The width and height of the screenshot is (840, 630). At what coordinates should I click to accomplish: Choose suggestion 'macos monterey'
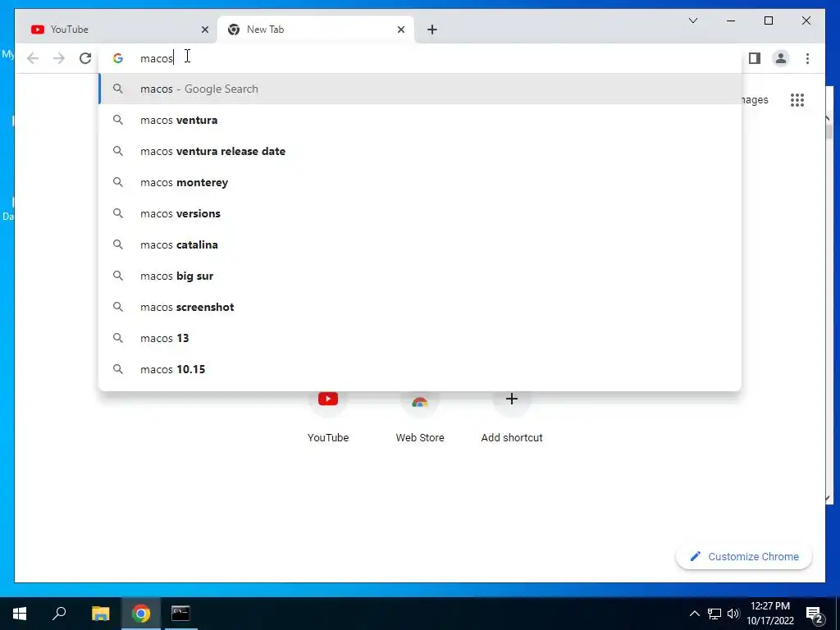420,182
